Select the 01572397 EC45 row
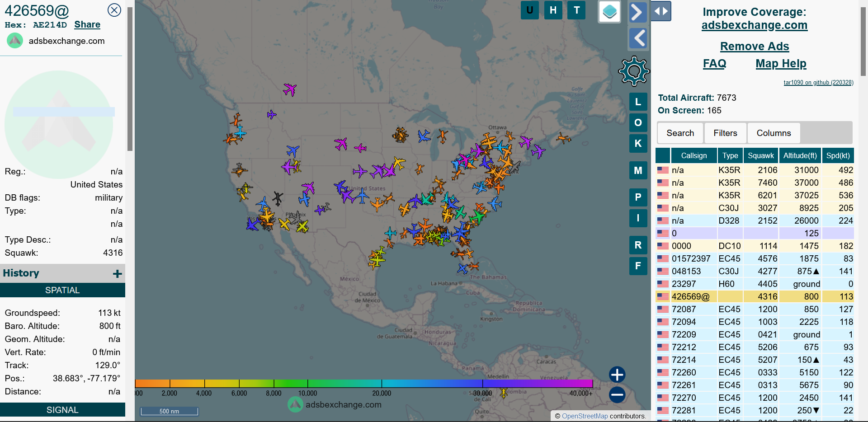 tap(755, 258)
